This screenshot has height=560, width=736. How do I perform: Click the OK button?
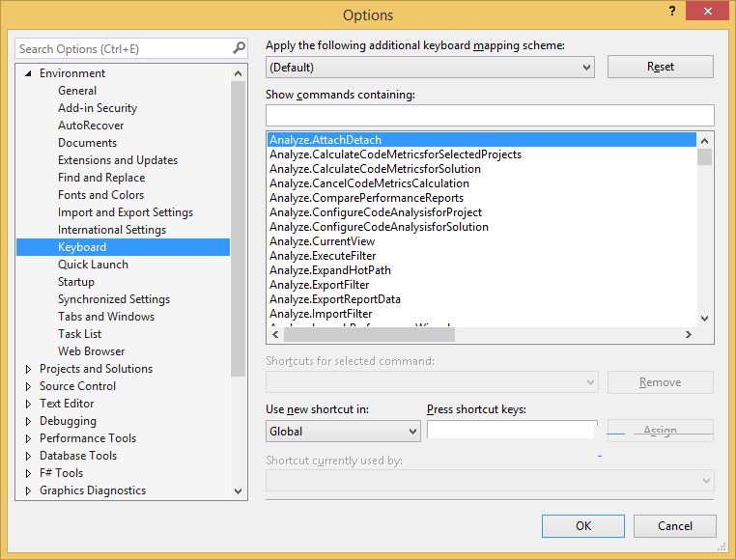point(583,526)
